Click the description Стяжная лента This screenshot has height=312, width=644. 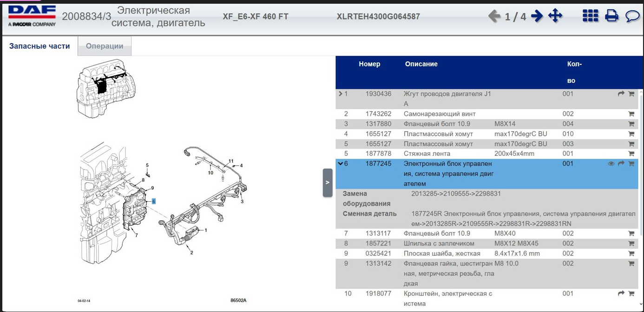[x=427, y=154]
